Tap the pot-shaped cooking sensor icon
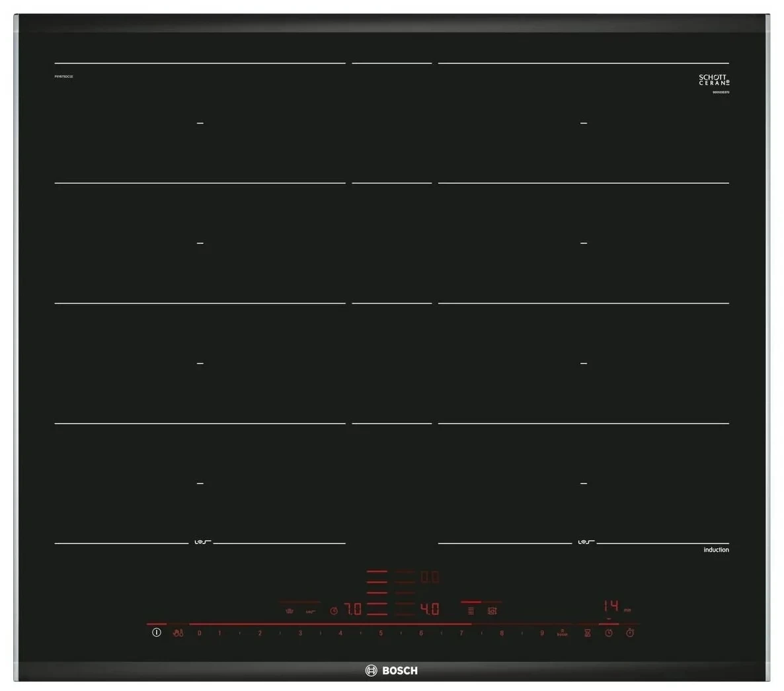The image size is (784, 691). tap(289, 611)
